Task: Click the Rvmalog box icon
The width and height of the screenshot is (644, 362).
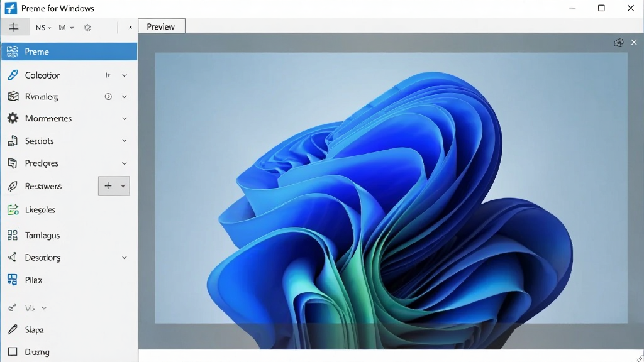Action: pyautogui.click(x=13, y=96)
